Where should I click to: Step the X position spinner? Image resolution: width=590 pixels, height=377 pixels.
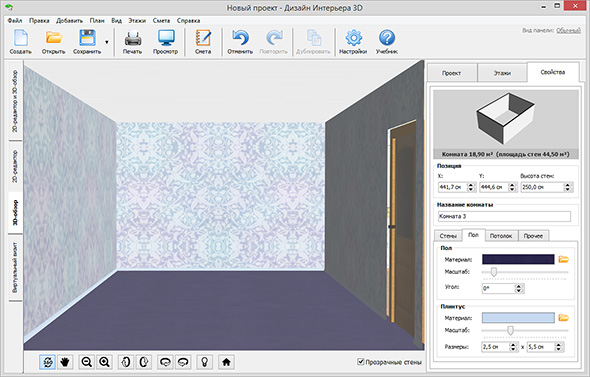[x=471, y=187]
